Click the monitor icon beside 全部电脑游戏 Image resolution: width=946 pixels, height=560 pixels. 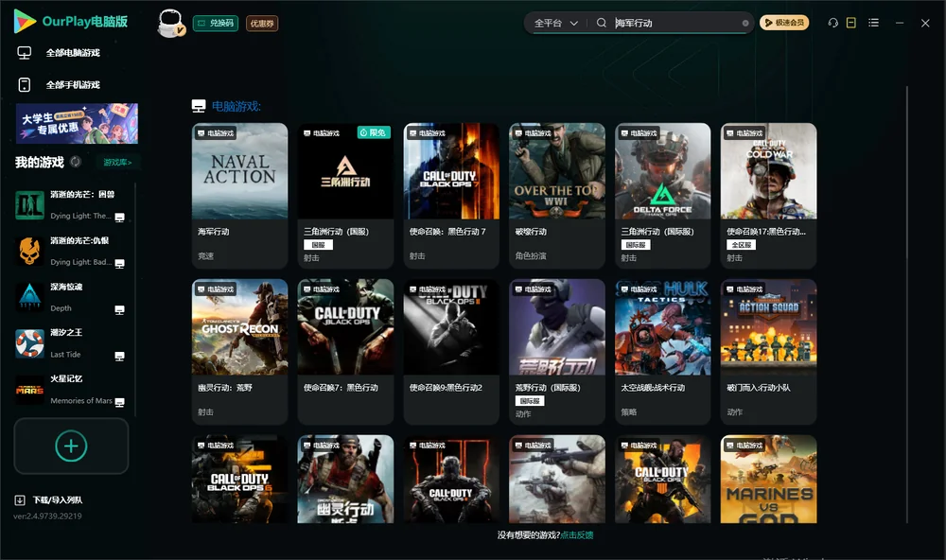25,53
